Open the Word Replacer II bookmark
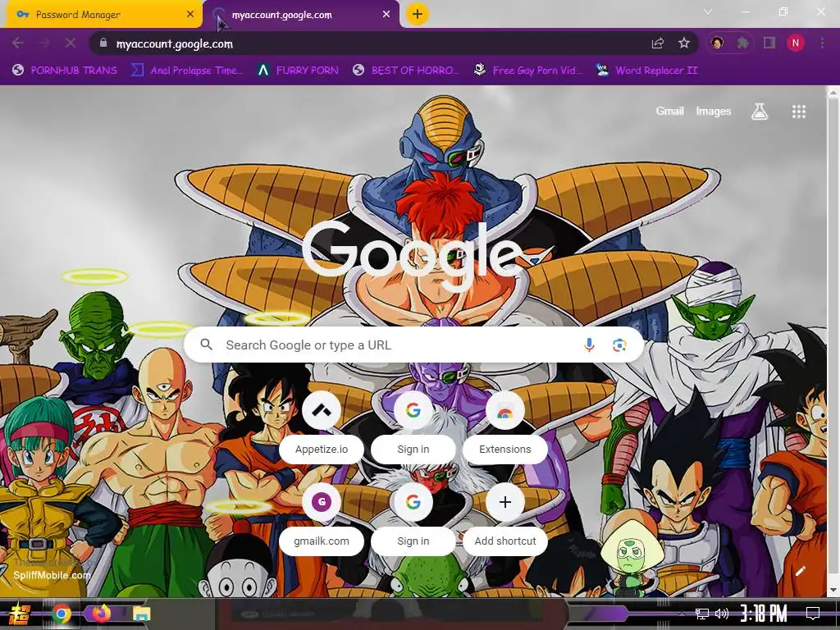The width and height of the screenshot is (840, 630). (x=647, y=71)
